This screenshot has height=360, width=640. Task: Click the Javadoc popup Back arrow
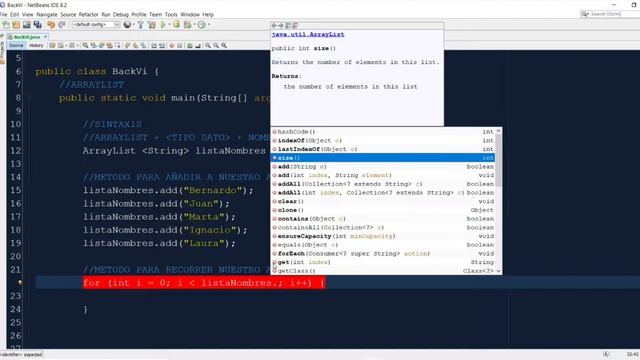(x=274, y=25)
